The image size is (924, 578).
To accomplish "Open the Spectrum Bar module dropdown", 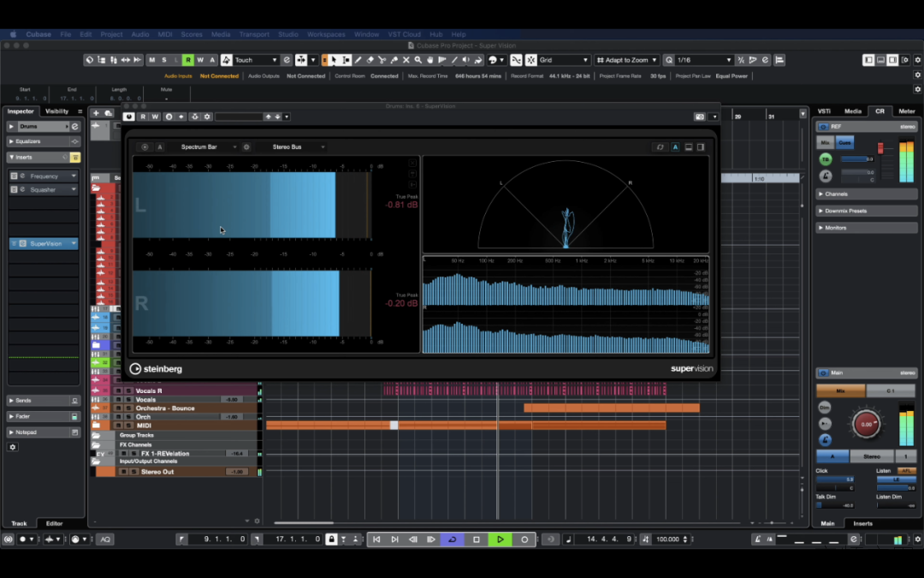I will click(208, 147).
